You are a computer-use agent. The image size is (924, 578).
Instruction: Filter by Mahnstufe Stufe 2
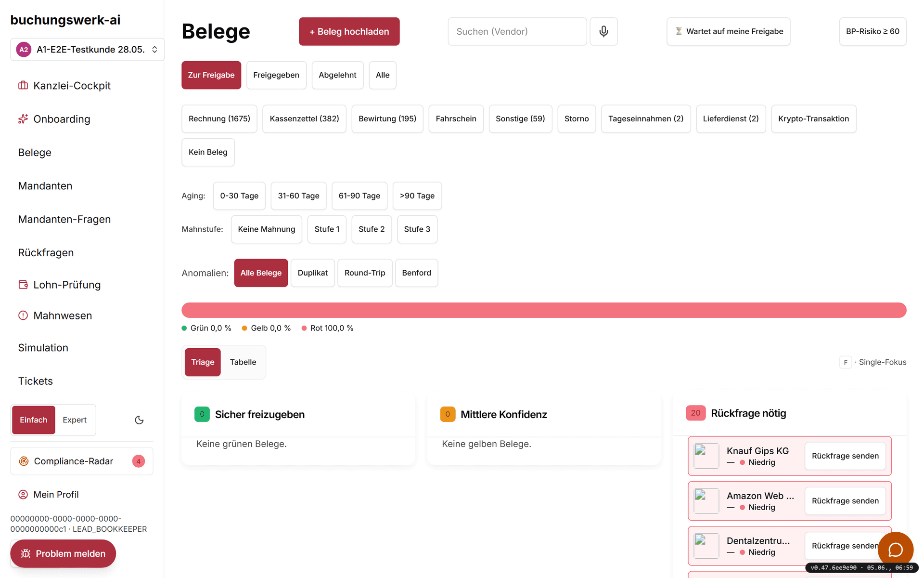(x=372, y=229)
